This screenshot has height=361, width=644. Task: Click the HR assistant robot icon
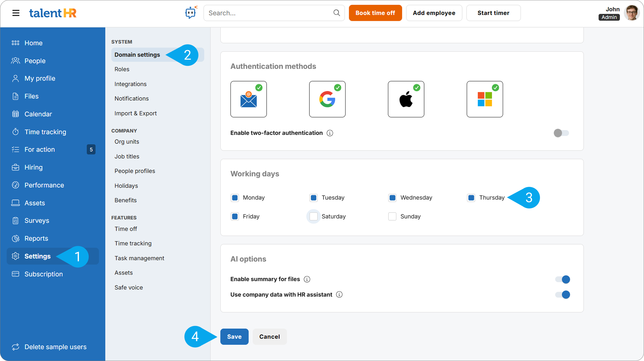pos(191,13)
